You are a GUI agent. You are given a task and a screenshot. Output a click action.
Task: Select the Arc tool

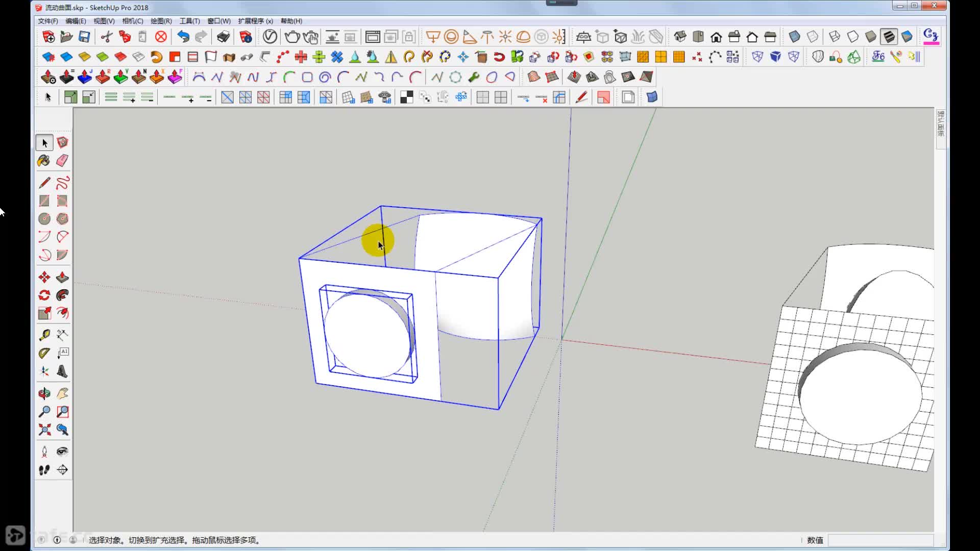tap(44, 237)
